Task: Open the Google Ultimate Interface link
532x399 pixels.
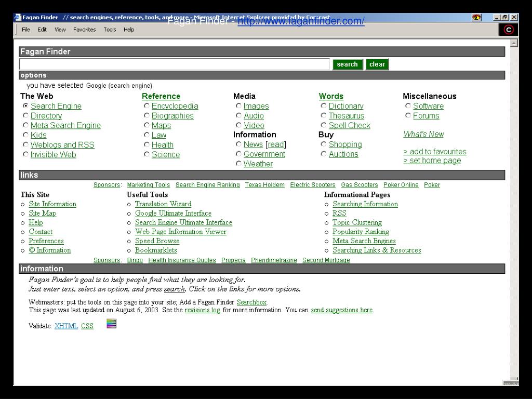Action: [x=173, y=213]
